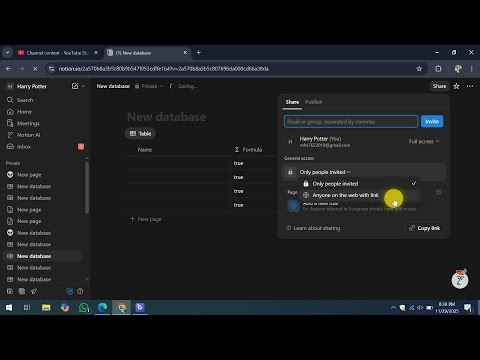Click the Private section header in sidebar
This screenshot has width=480, height=360.
(13, 163)
